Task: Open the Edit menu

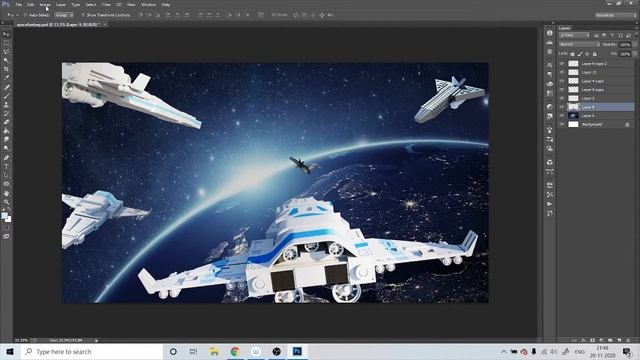Action: [x=31, y=4]
